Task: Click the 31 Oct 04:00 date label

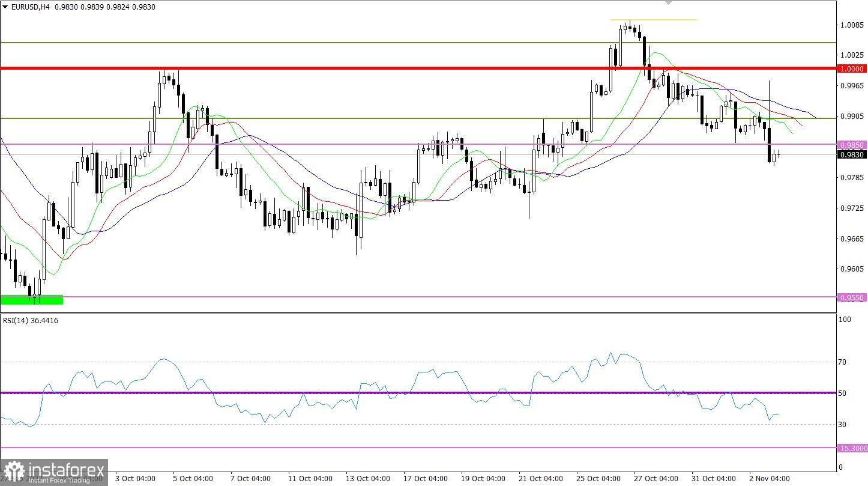Action: (x=714, y=479)
